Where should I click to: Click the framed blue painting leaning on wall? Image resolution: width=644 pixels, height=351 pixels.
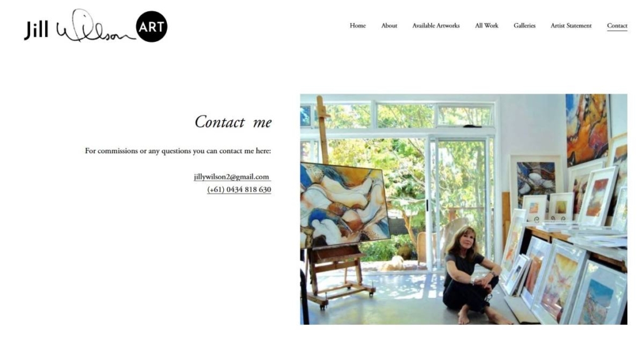coord(536,179)
